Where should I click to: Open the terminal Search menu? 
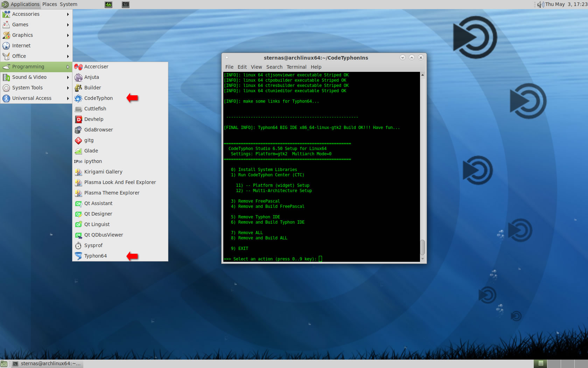tap(274, 67)
